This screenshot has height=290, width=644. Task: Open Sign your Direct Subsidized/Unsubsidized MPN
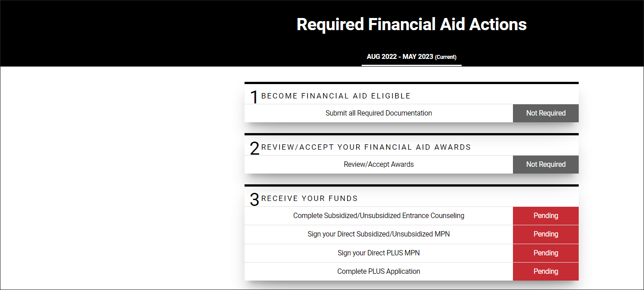pyautogui.click(x=378, y=234)
